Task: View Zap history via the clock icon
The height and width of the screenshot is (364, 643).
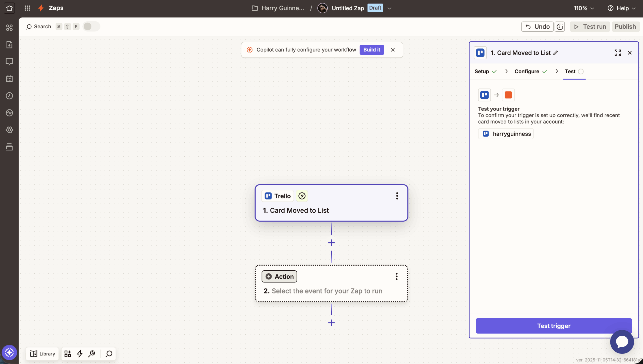Action: 9,96
